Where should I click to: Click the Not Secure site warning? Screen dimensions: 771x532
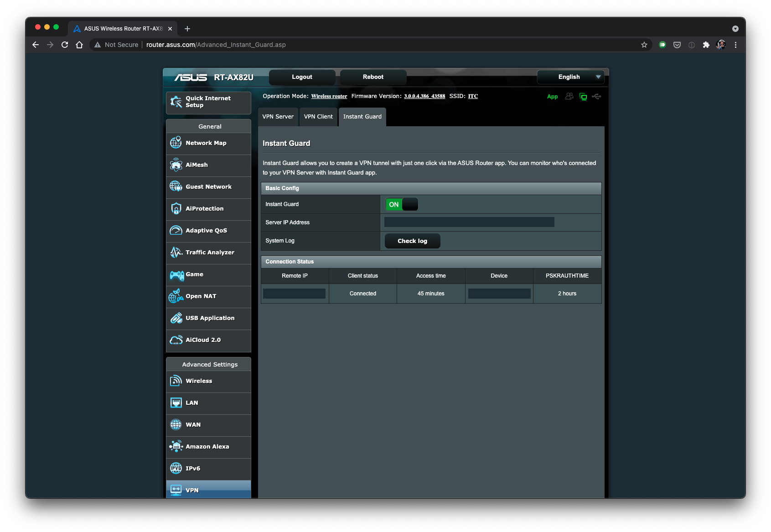116,45
